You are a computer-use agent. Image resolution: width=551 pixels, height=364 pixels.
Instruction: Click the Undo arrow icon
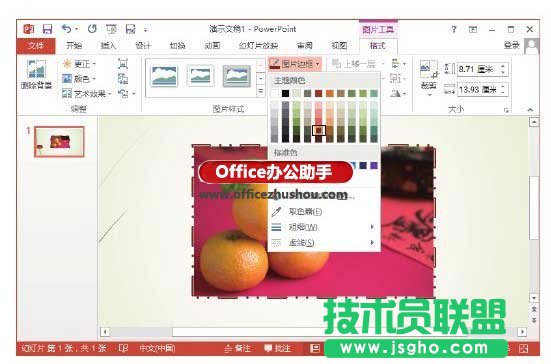point(67,29)
